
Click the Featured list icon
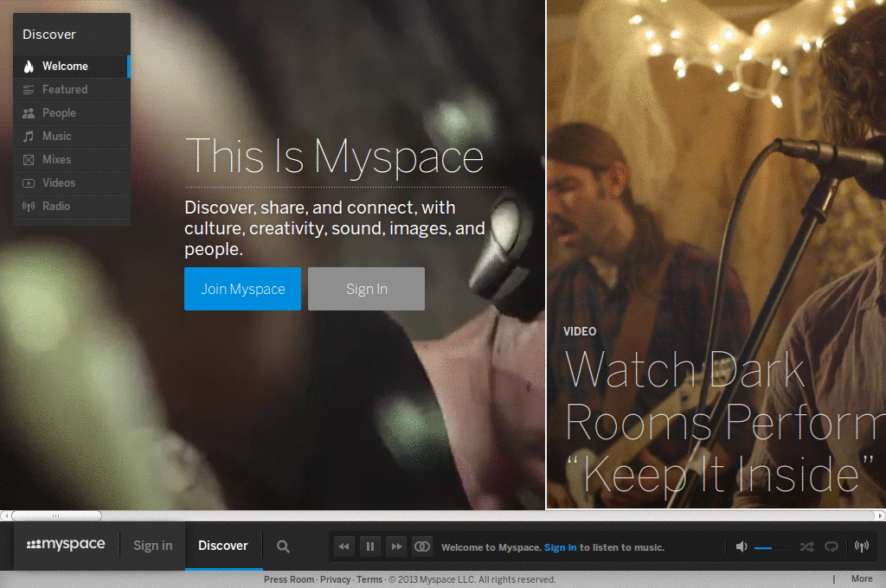(29, 90)
